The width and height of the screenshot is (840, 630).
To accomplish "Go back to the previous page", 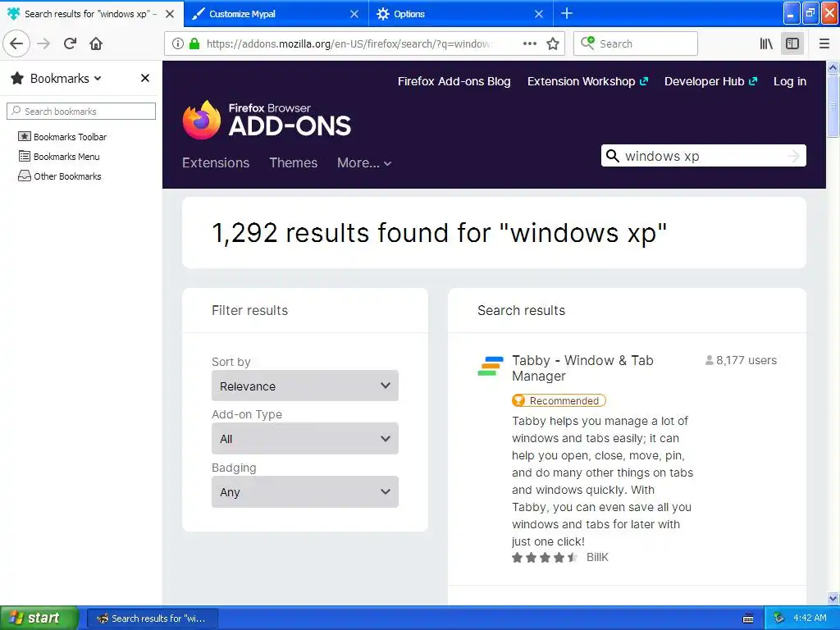I will (x=16, y=43).
